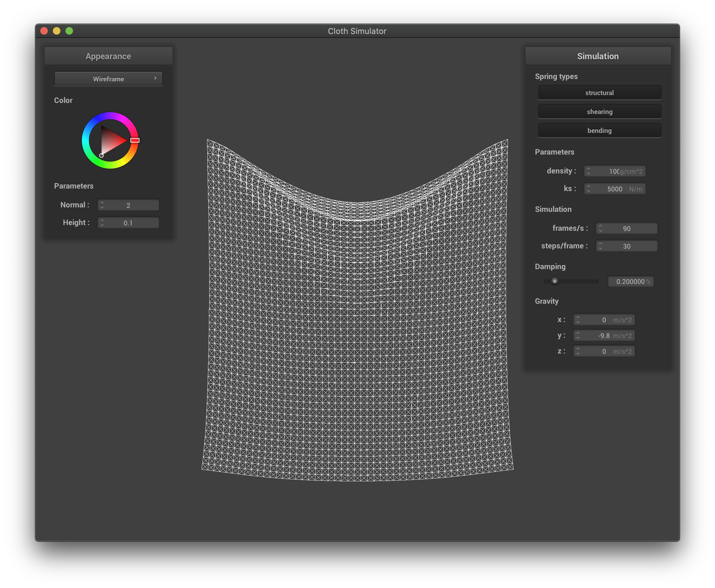
Task: Toggle the bending spring type button
Action: (x=599, y=130)
